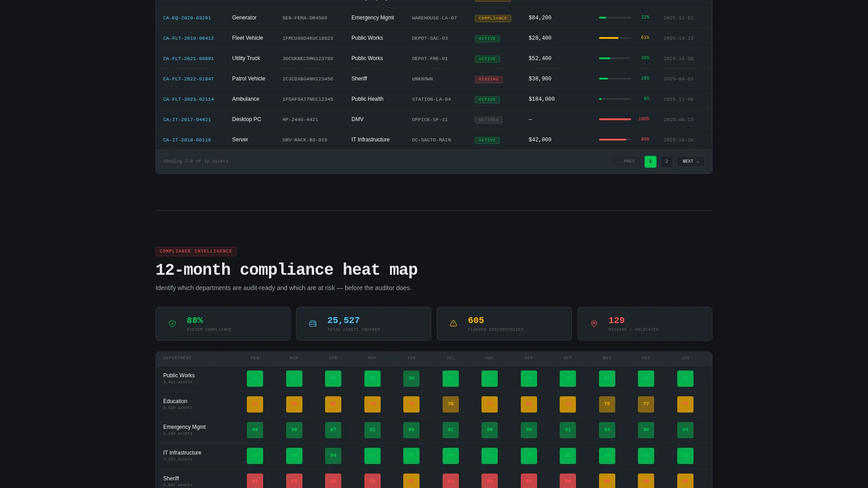Click the COMPLIANCE INTELLIGENCE tag
This screenshot has height=488, width=868.
pos(196,251)
